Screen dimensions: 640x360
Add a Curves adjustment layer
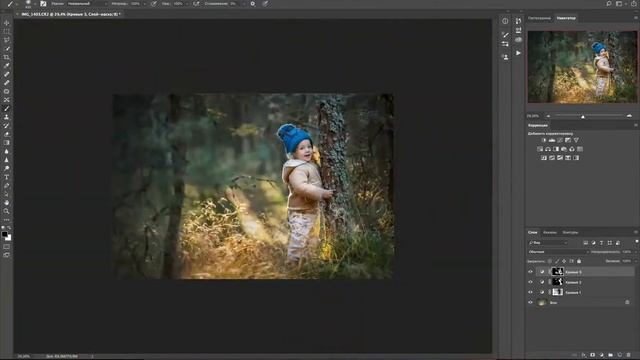pyautogui.click(x=560, y=140)
